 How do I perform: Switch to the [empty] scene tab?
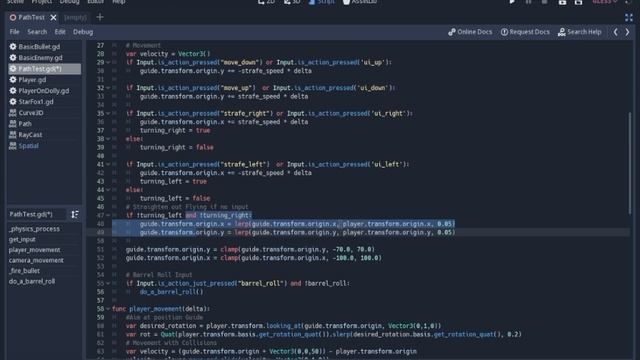[76, 18]
